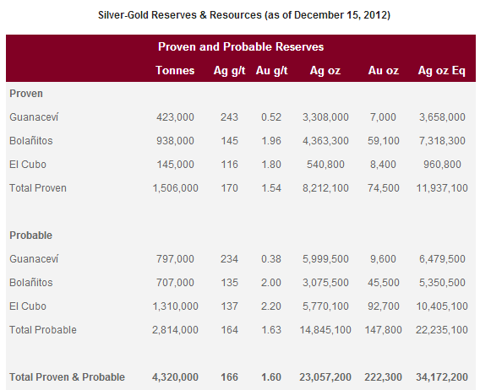The width and height of the screenshot is (480, 390).
Task: Select the Ag oz Eq column header
Action: pyautogui.click(x=442, y=71)
